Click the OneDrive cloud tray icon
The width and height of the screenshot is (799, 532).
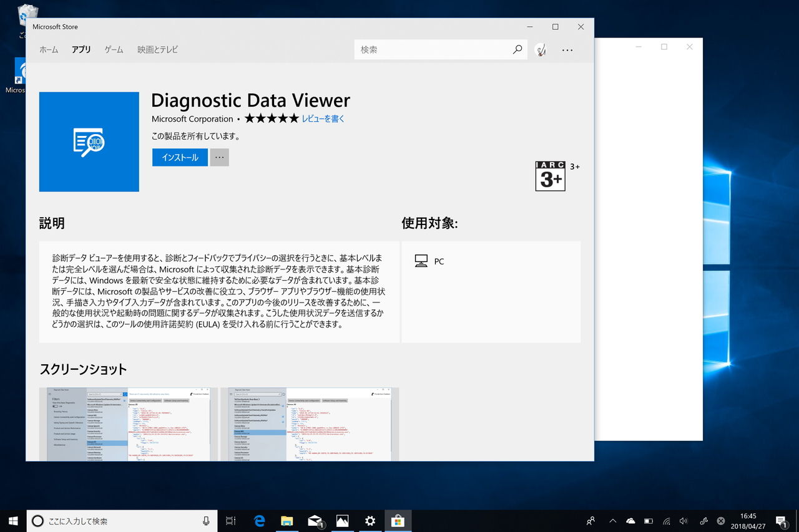630,521
